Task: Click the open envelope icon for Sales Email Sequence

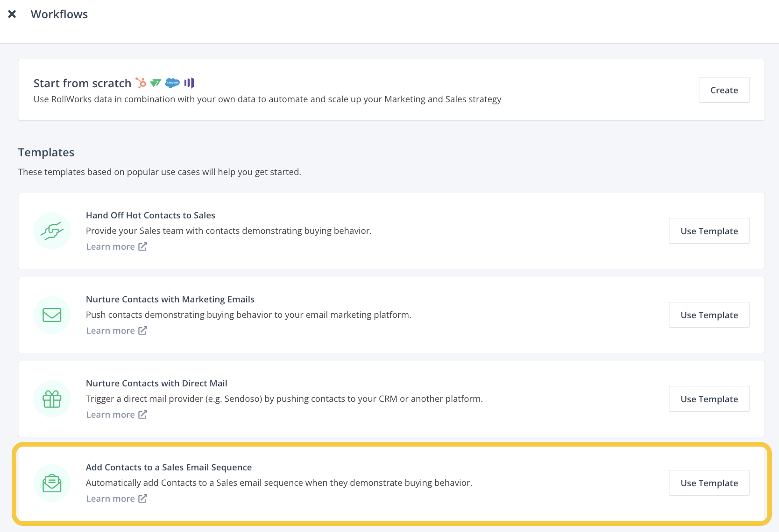Action: [x=52, y=483]
